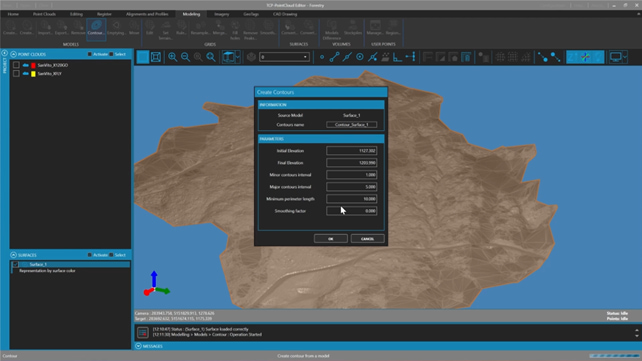
Task: Switch to the Imagery ribbon tab
Action: pyautogui.click(x=222, y=14)
